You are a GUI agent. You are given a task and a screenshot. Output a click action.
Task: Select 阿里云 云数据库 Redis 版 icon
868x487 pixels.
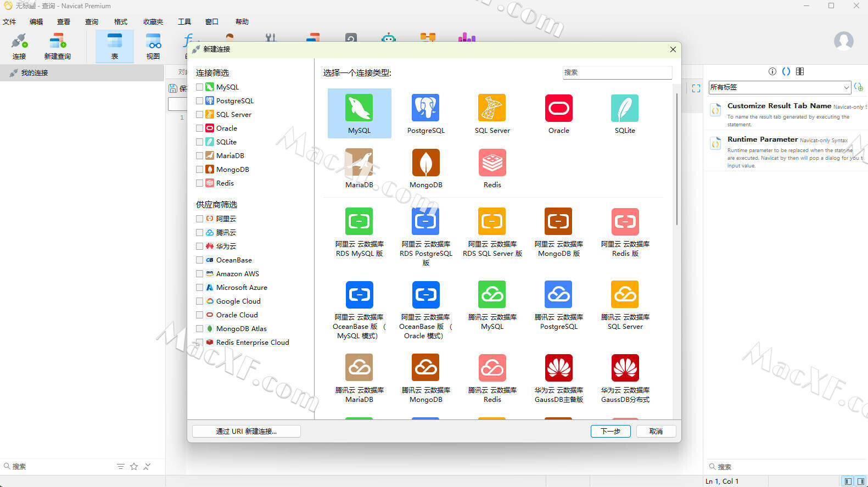pos(625,221)
